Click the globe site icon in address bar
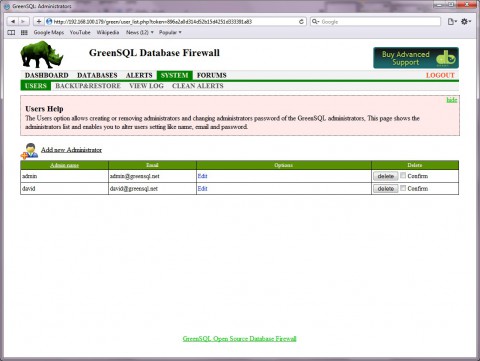This screenshot has width=480, height=361. (x=49, y=22)
